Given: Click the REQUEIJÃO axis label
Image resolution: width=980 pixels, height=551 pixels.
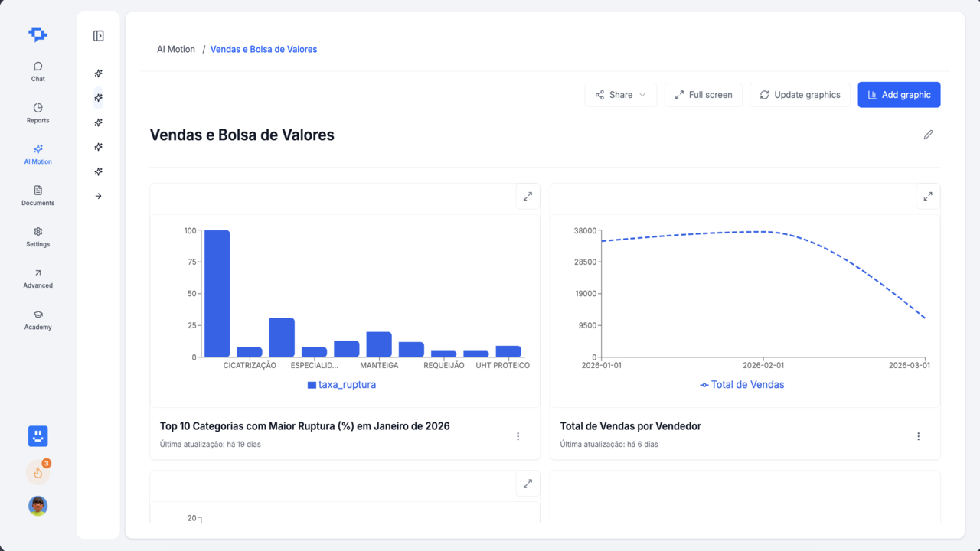Looking at the screenshot, I should click(444, 366).
